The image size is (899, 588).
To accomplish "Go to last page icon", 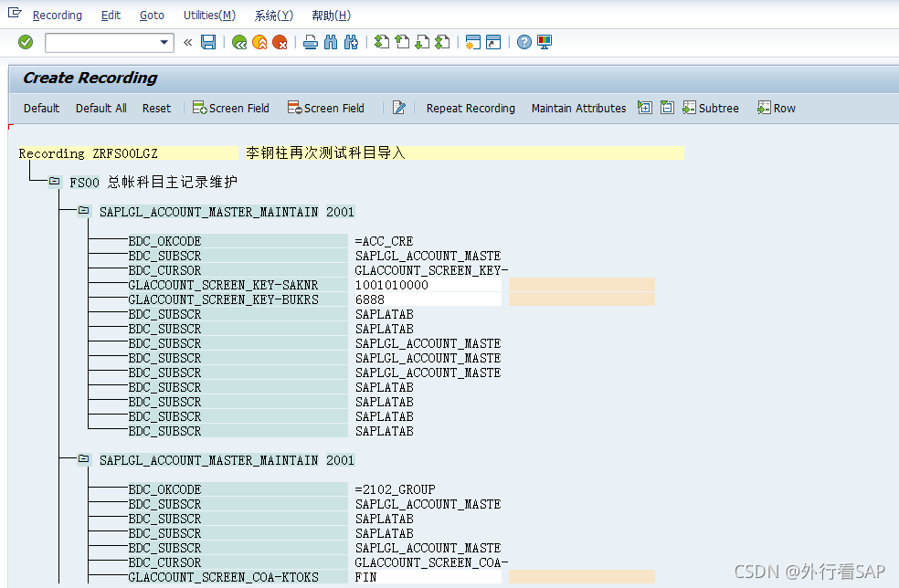I will click(x=442, y=42).
